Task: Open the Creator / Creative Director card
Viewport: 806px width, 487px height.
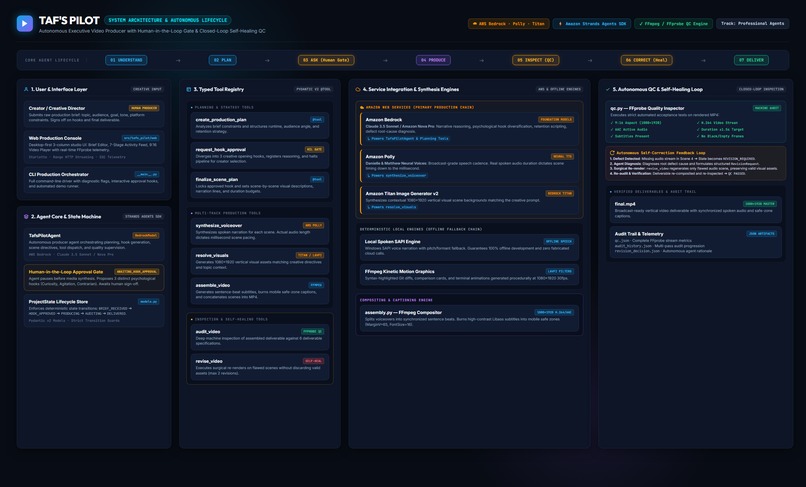Action: pyautogui.click(x=94, y=114)
